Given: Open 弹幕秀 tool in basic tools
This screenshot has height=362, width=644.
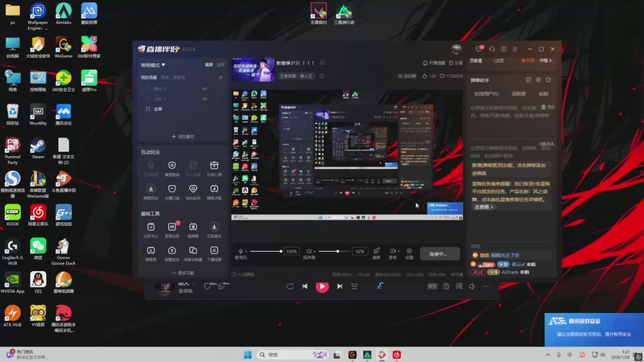Looking at the screenshot, I should click(x=151, y=253).
